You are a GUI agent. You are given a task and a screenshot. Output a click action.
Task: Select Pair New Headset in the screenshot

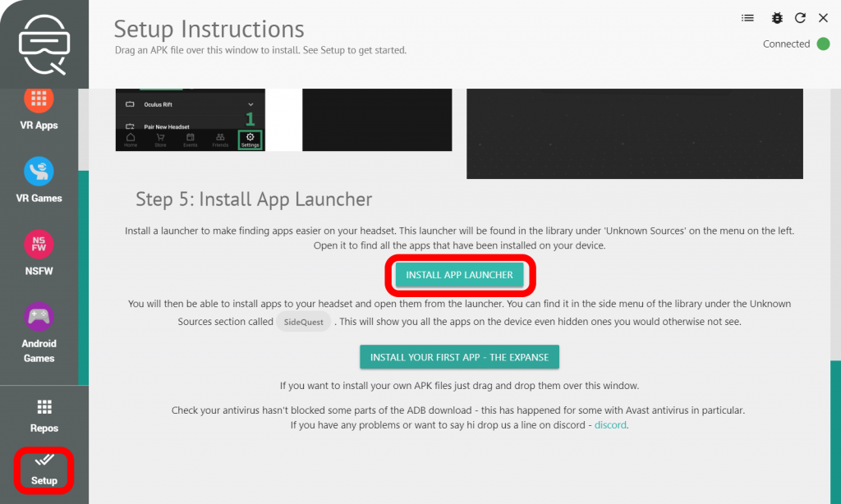[x=167, y=126]
